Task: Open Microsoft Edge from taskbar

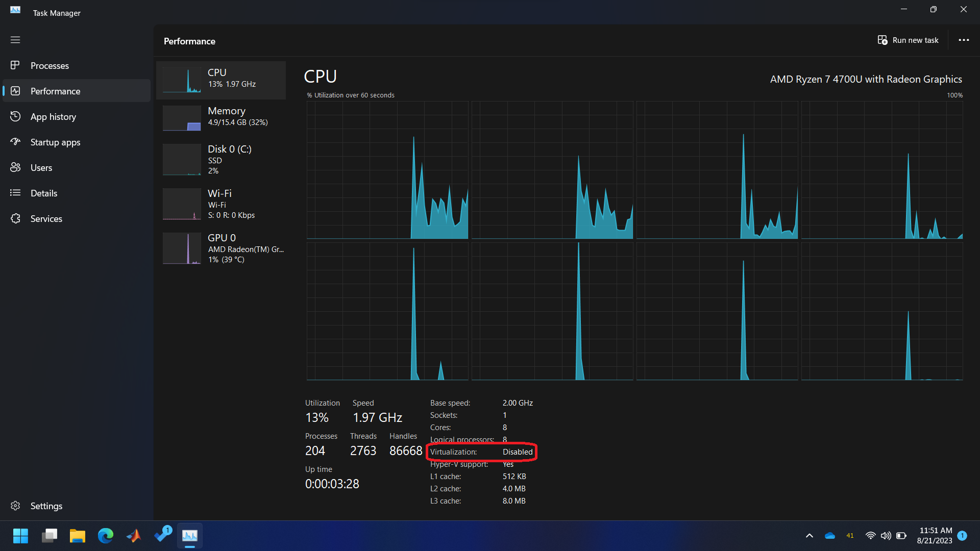Action: tap(106, 536)
